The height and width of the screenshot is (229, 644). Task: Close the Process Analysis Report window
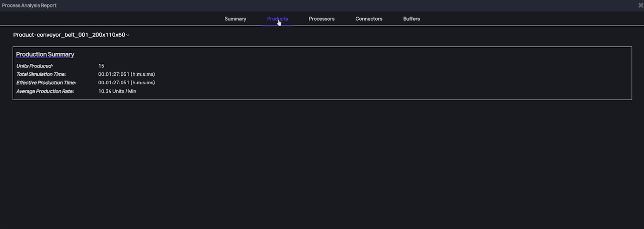click(x=640, y=5)
